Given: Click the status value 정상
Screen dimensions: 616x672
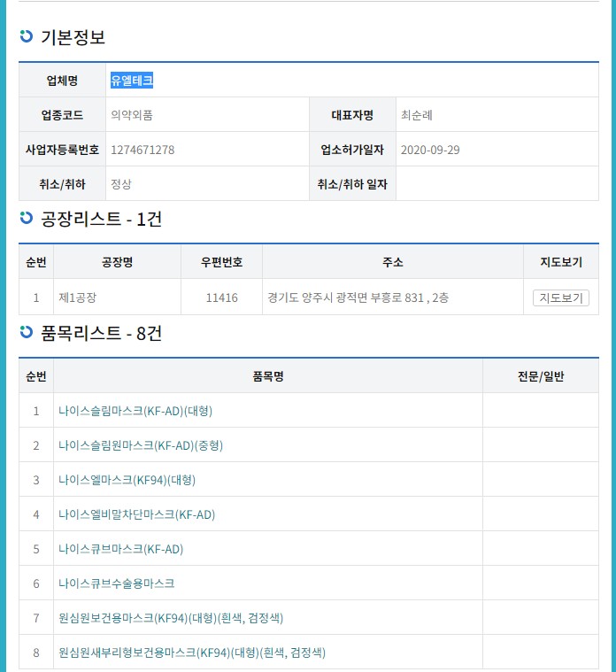Looking at the screenshot, I should [120, 184].
